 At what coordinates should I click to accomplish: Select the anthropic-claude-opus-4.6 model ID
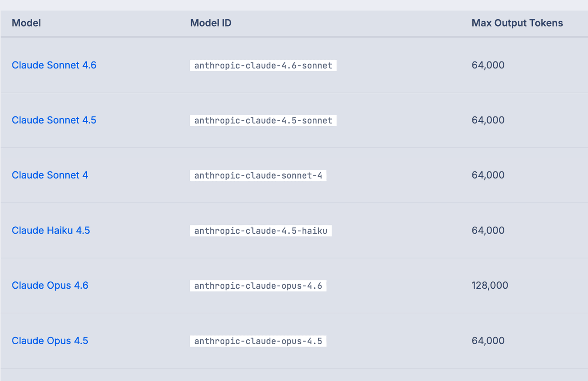click(258, 286)
